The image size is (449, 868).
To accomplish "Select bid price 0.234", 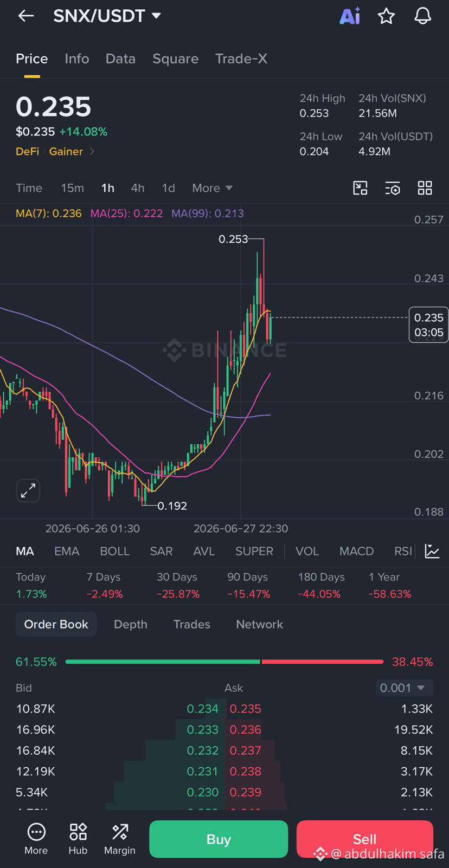I will pos(202,709).
